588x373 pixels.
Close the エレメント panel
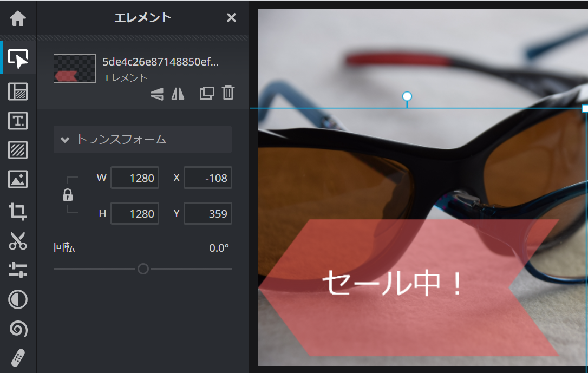point(231,18)
